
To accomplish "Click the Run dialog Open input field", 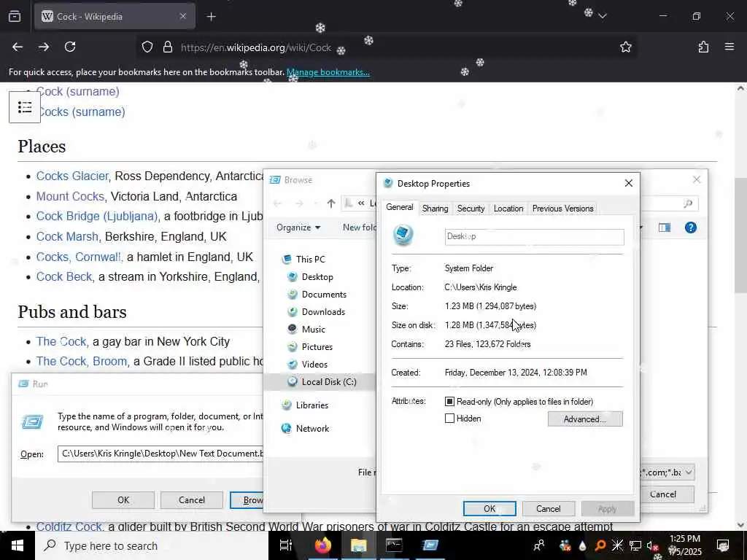I will click(x=160, y=454).
